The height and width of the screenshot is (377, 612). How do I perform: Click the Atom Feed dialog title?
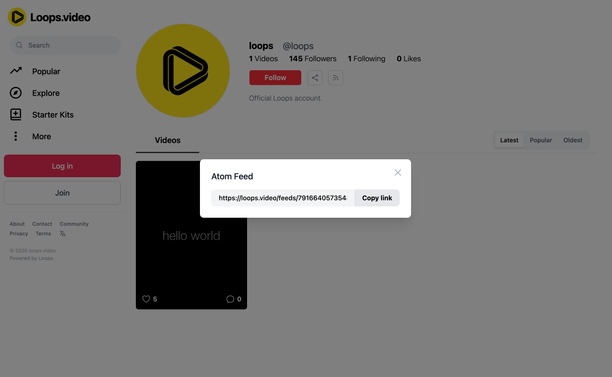click(x=232, y=176)
